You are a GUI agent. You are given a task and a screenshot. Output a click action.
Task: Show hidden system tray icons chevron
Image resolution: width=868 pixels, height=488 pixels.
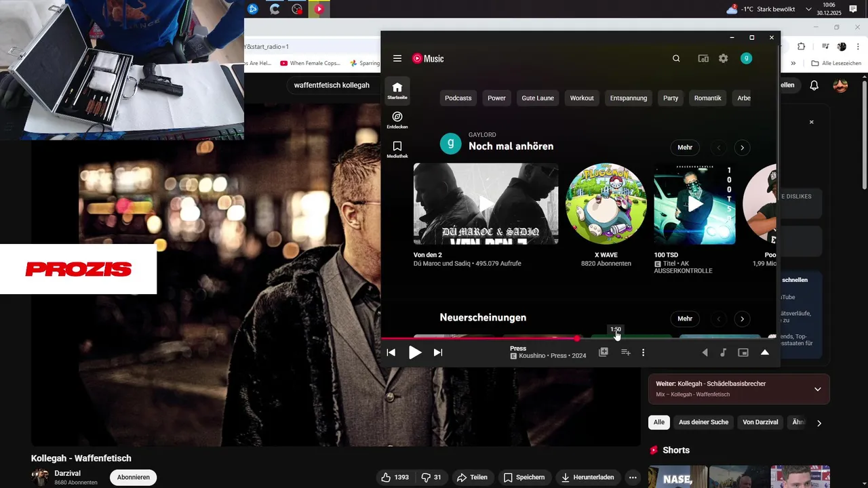pos(808,9)
